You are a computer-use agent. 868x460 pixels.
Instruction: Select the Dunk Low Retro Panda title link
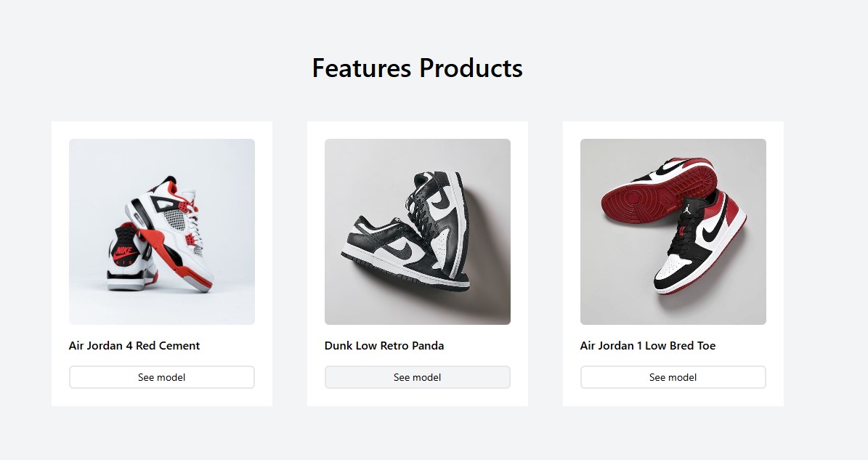[x=384, y=346]
